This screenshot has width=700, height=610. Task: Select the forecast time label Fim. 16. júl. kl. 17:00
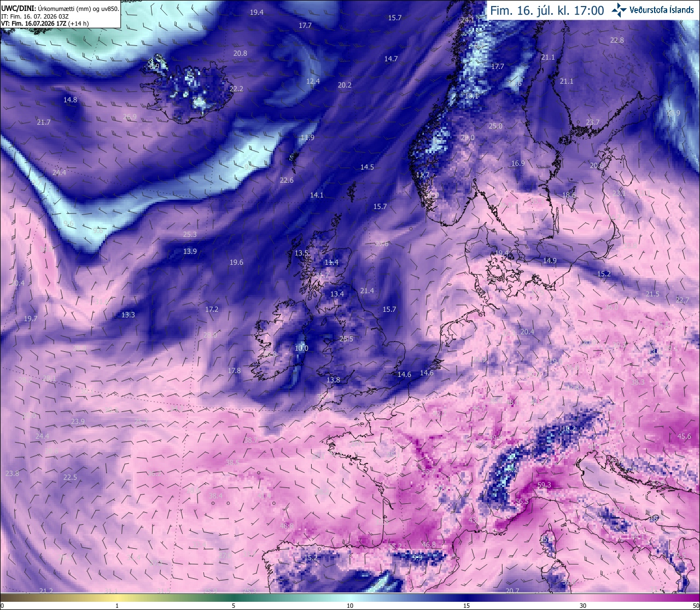click(547, 10)
